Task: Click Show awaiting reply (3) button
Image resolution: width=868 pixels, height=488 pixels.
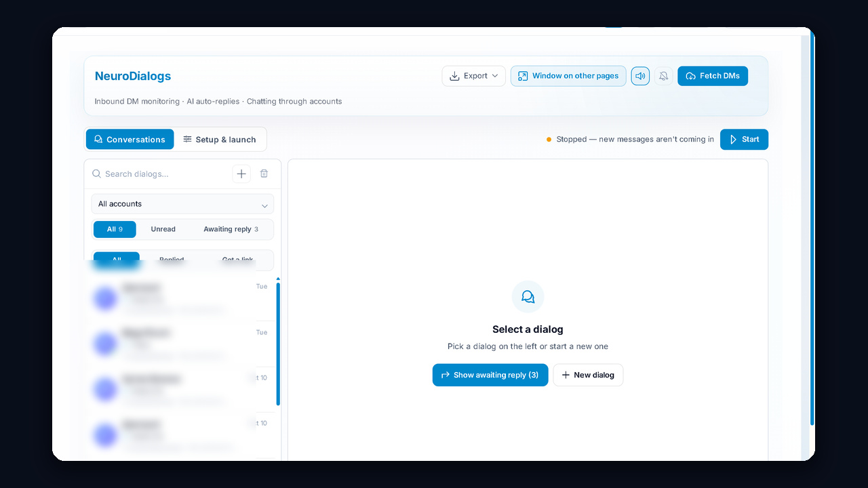Action: click(x=490, y=375)
